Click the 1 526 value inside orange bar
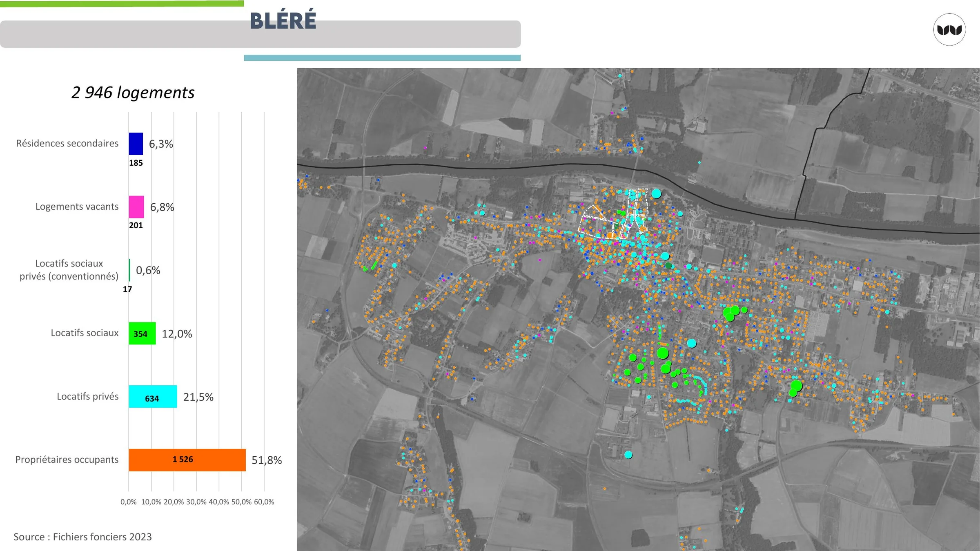 pyautogui.click(x=183, y=460)
